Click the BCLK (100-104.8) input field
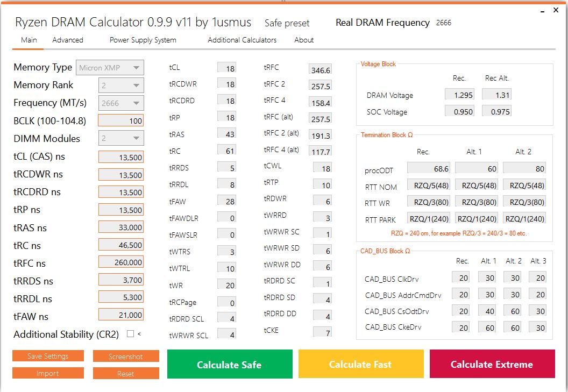 tap(121, 121)
